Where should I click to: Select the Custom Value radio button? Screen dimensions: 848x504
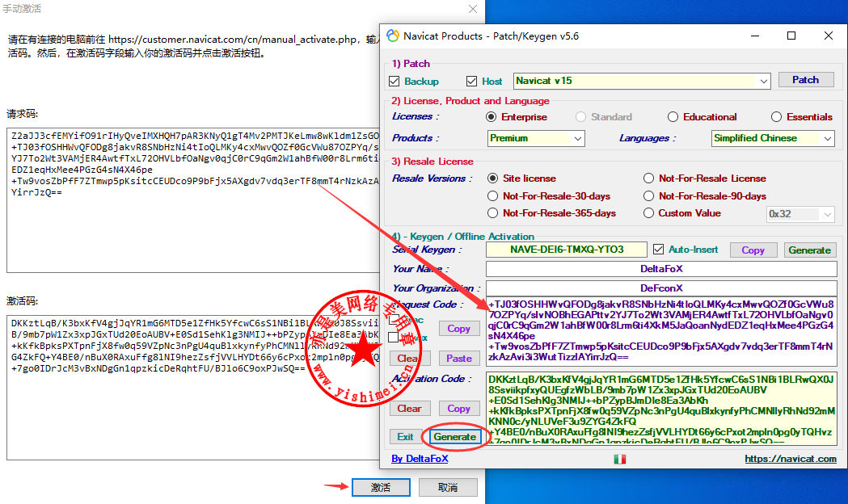(x=648, y=213)
